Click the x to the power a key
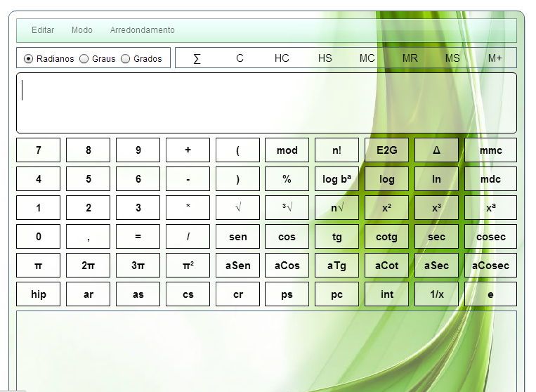The image size is (536, 392). (x=490, y=207)
